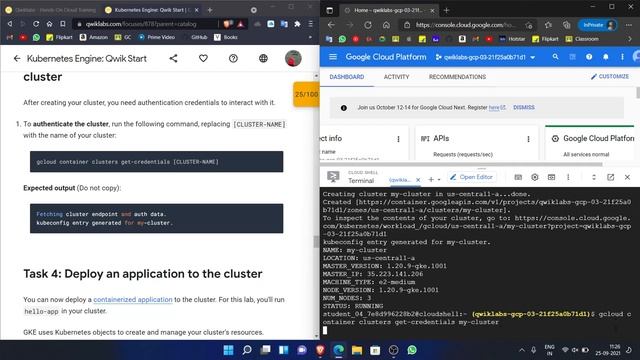Open WhatsApp from the taskbar
The width and height of the screenshot is (640, 360).
click(x=412, y=350)
